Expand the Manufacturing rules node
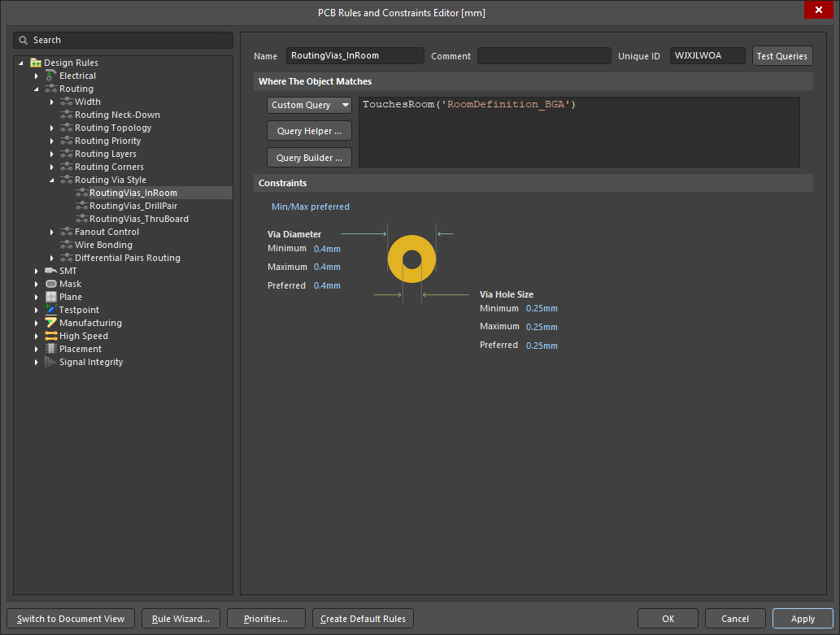Screen dimensions: 840x635 tap(37, 323)
